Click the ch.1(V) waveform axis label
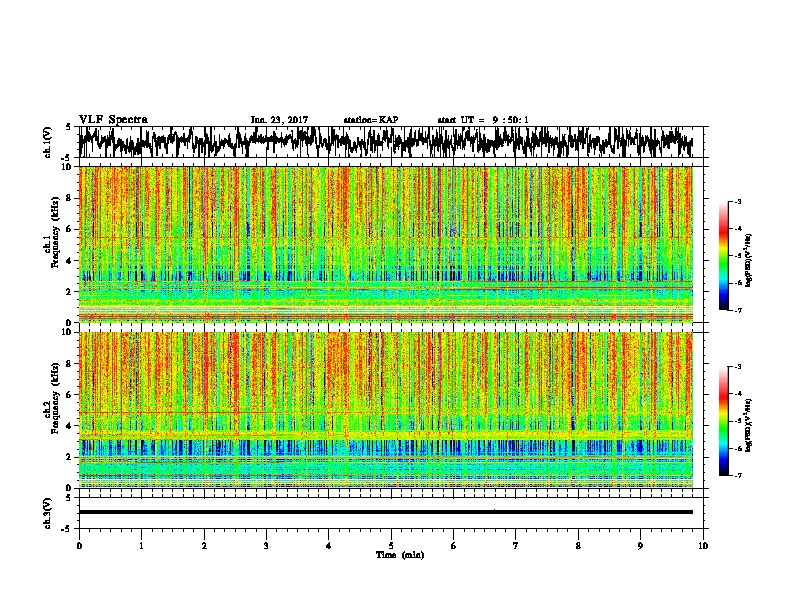 [48, 142]
